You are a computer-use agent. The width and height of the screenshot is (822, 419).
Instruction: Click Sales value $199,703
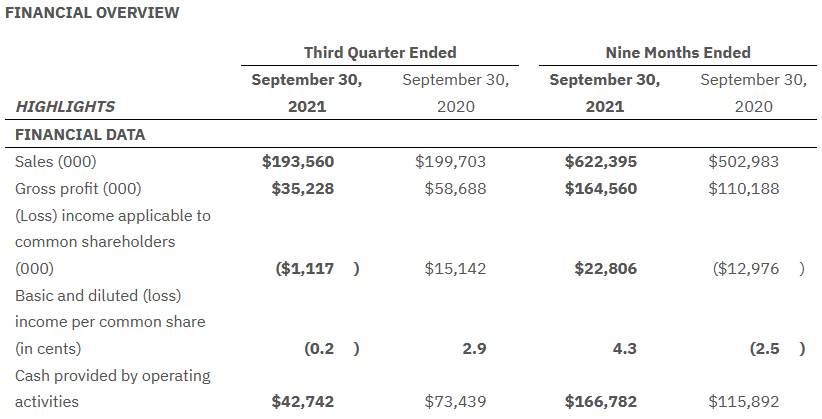(450, 161)
